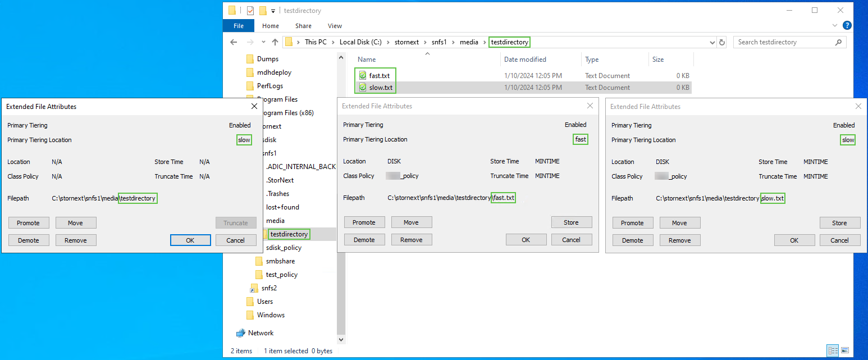Click the Properties icon in the title bar
Viewport: 868px width, 360px height.
250,11
